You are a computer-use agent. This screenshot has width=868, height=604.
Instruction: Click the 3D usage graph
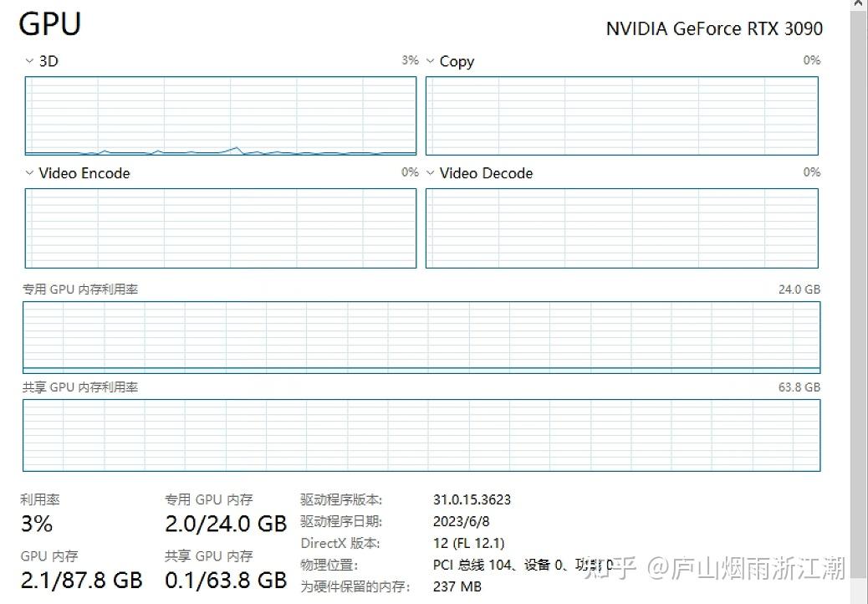click(220, 115)
